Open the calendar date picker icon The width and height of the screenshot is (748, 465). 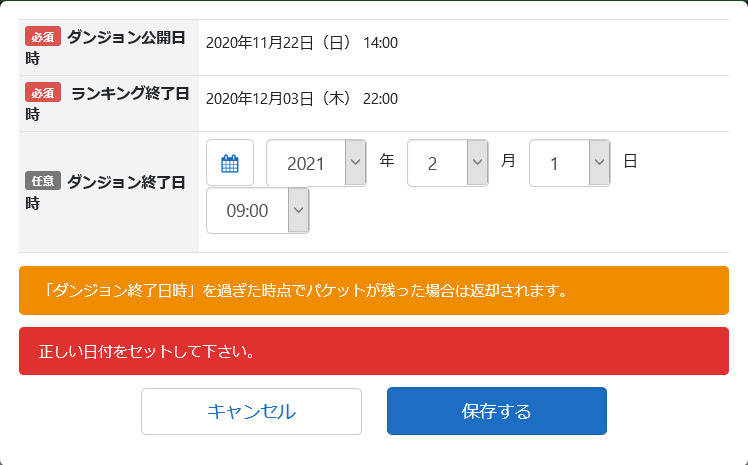230,163
